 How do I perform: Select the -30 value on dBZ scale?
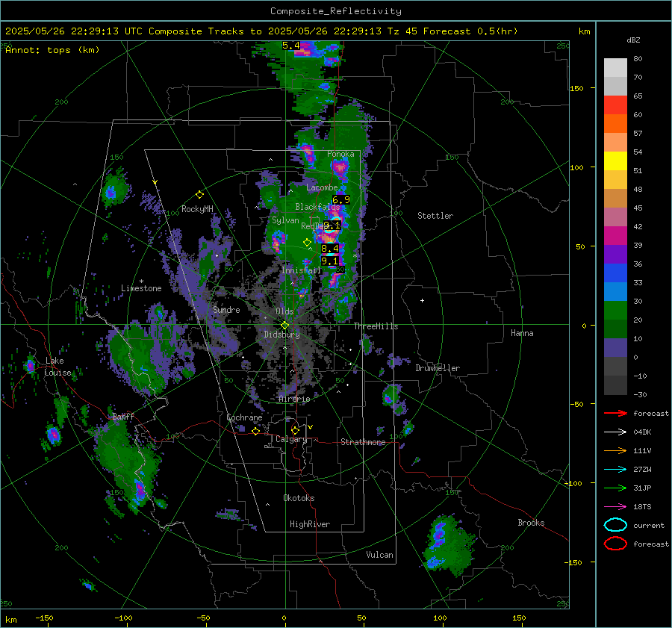(x=640, y=394)
